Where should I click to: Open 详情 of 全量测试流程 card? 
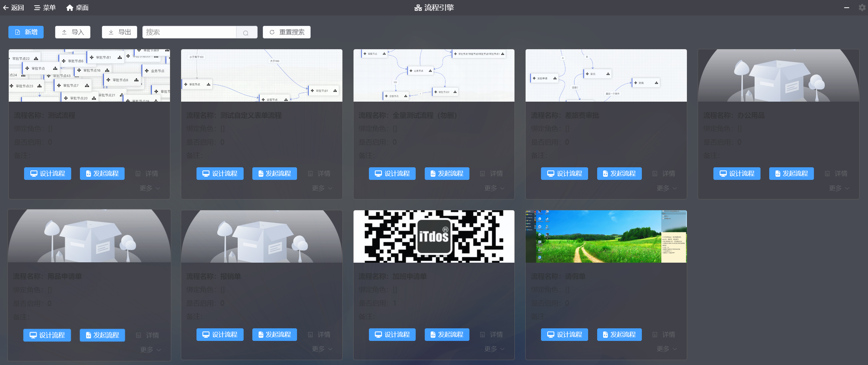point(491,174)
